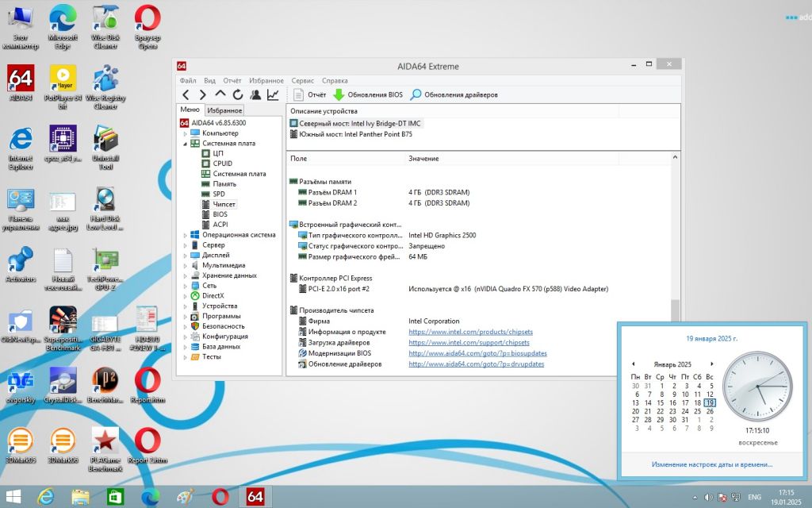
Task: Click the Обновления драйверов toolbar button
Action: click(x=454, y=95)
